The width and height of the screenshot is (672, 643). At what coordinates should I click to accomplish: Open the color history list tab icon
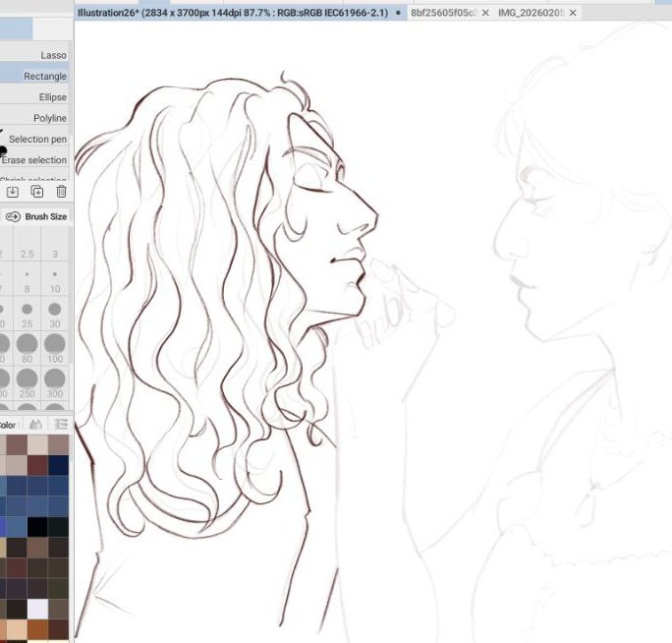61,425
